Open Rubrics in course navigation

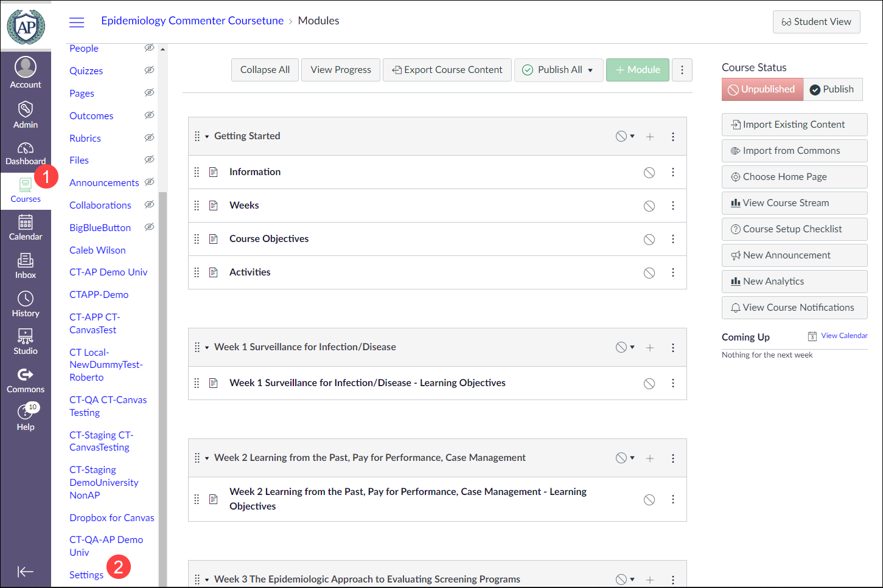tap(85, 138)
